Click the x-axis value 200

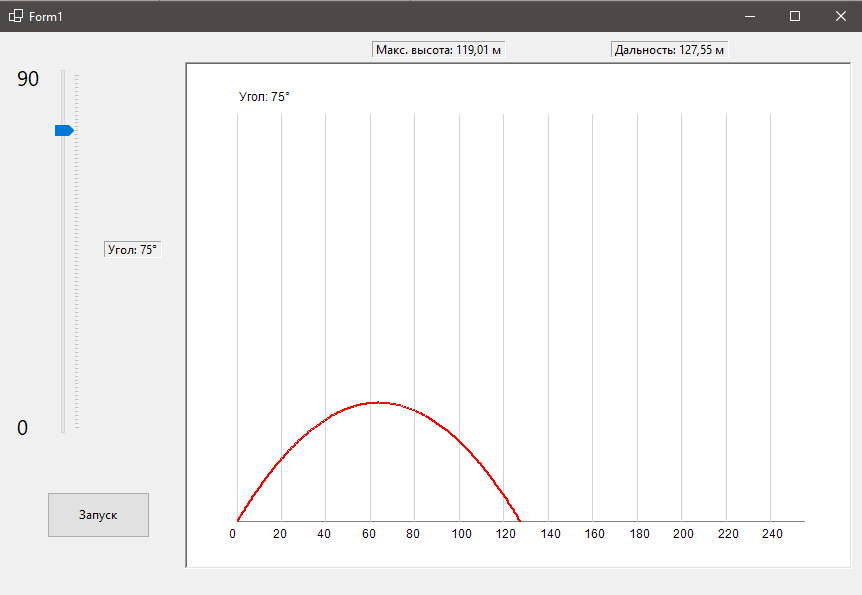(x=683, y=534)
